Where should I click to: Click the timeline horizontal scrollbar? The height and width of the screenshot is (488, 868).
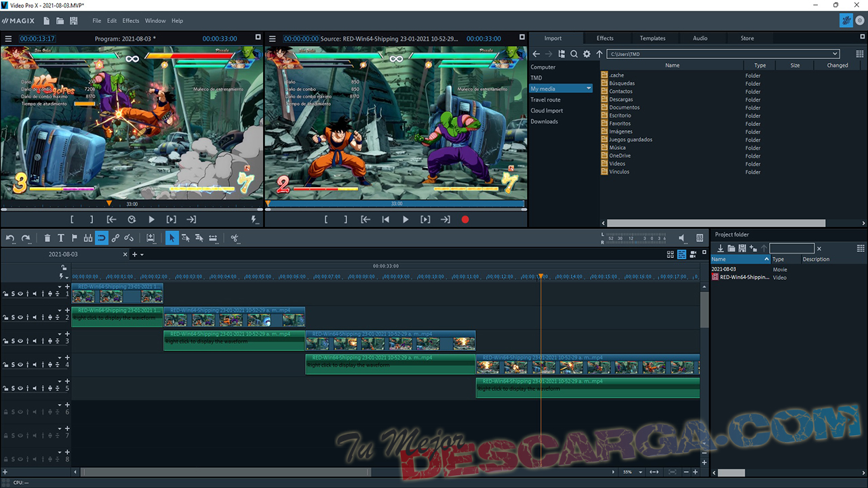tap(226, 472)
